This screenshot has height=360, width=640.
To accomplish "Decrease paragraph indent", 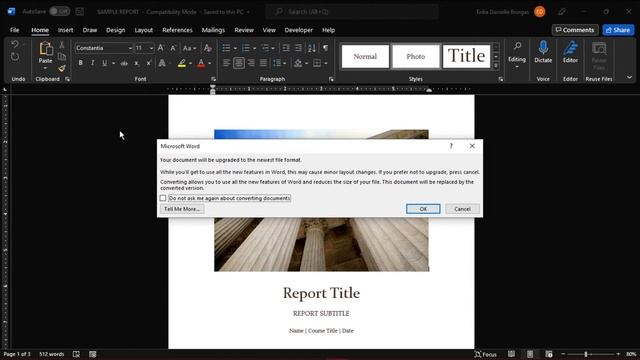I will point(286,48).
